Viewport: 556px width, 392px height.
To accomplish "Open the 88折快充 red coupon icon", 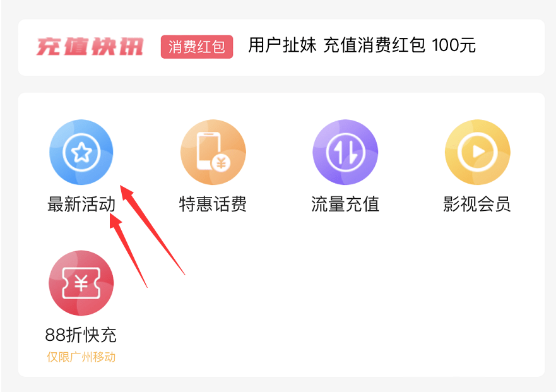I will click(x=81, y=283).
